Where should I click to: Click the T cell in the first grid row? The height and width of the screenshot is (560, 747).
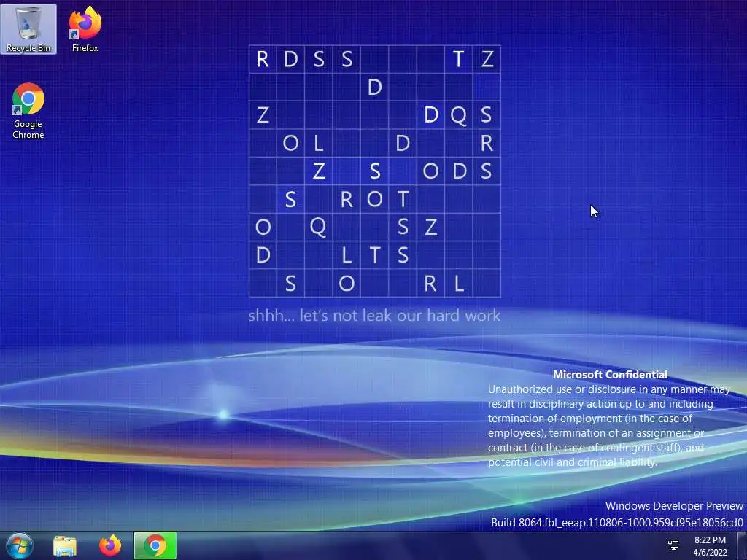458,59
